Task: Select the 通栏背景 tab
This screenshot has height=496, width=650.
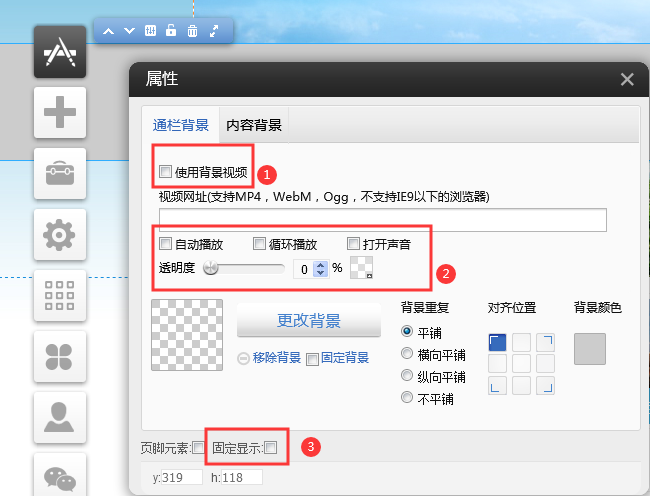Action: point(181,126)
